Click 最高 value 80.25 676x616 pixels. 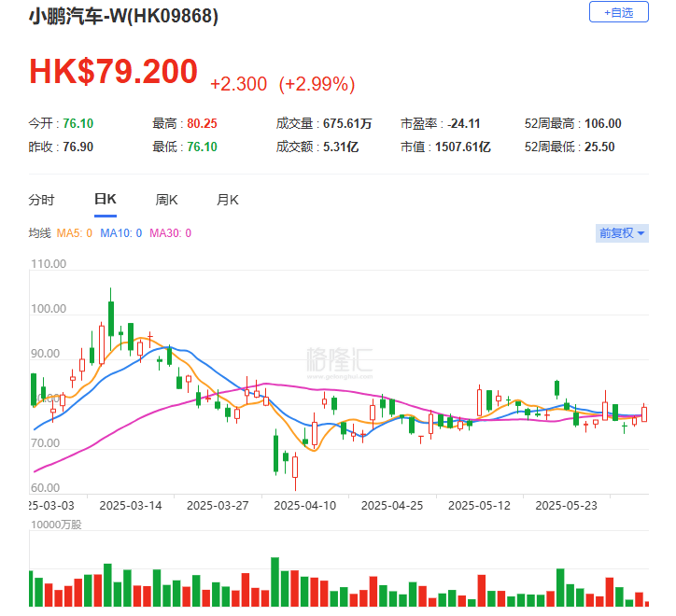click(202, 124)
